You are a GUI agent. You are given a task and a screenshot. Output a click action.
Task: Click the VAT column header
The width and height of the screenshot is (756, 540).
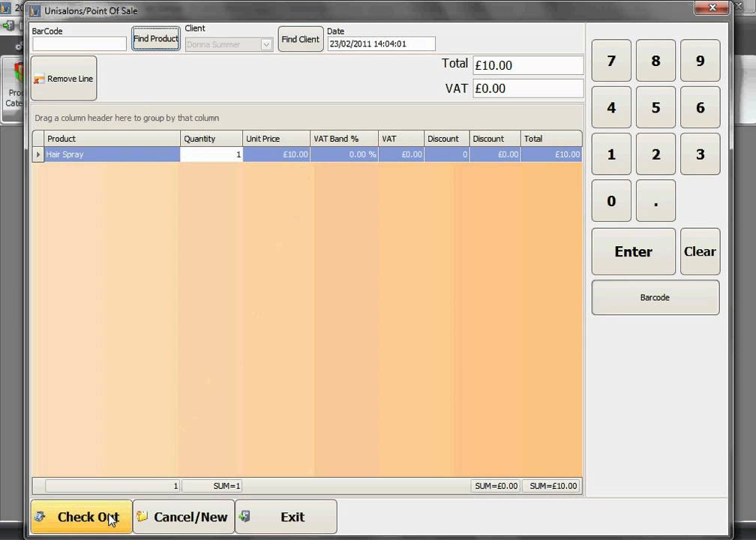coord(401,139)
